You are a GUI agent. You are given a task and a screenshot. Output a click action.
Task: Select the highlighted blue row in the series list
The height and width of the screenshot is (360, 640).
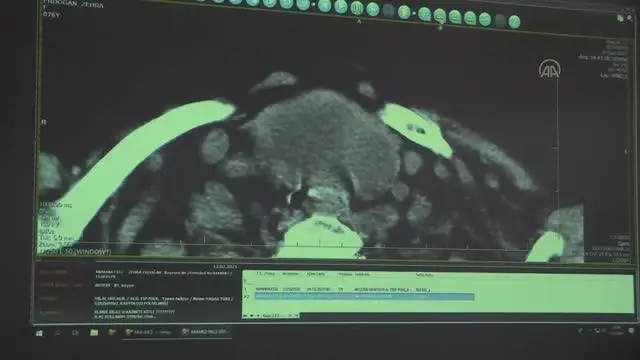pos(364,297)
